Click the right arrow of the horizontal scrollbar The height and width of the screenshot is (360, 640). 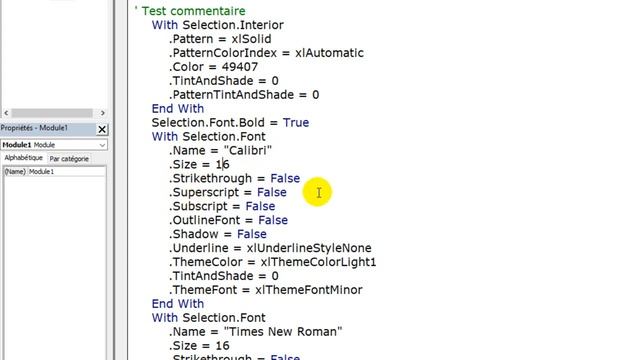pos(102,113)
